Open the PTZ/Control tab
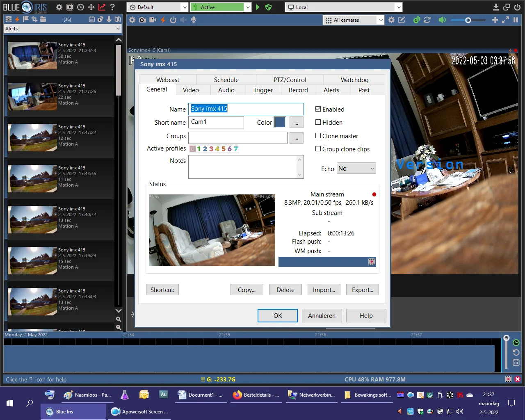The width and height of the screenshot is (525, 420). [290, 80]
